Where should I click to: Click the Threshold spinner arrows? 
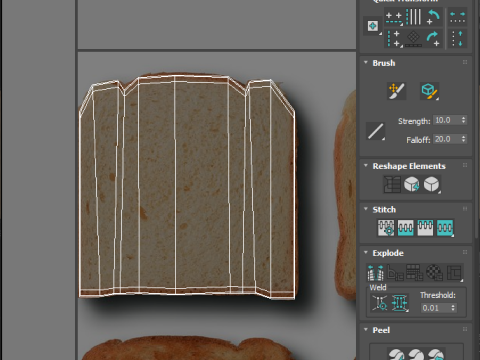[x=453, y=308]
